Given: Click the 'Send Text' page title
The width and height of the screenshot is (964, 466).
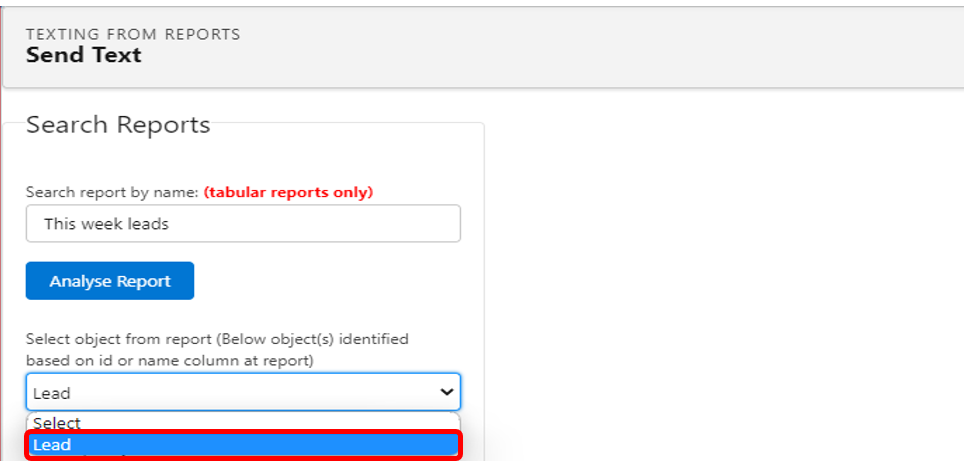Looking at the screenshot, I should point(84,55).
